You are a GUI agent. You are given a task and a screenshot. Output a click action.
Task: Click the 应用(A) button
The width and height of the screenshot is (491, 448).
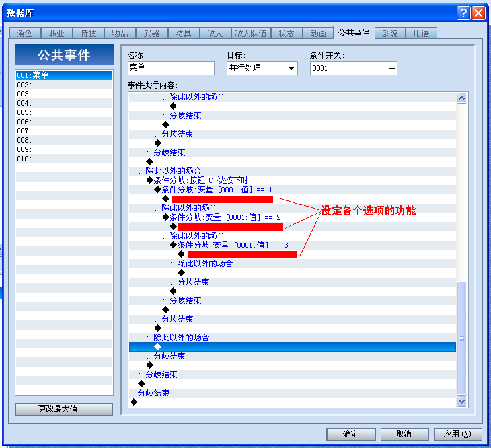[x=458, y=434]
